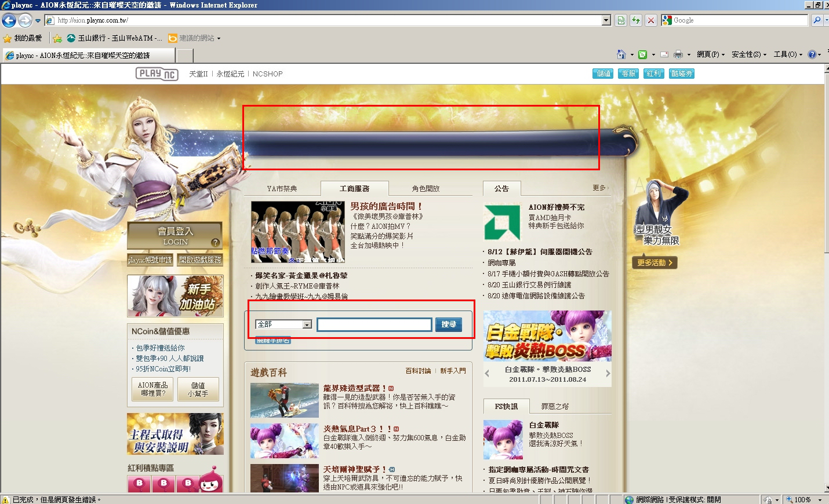Screen dimensions: 829x504
Task: Click the address bar URL field
Action: 323,20
